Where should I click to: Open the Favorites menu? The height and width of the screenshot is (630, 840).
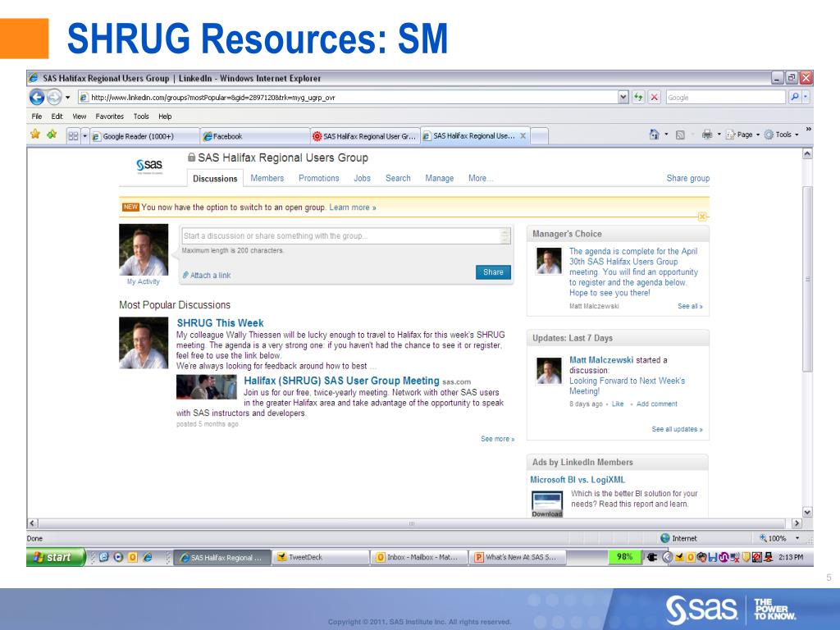coord(109,116)
